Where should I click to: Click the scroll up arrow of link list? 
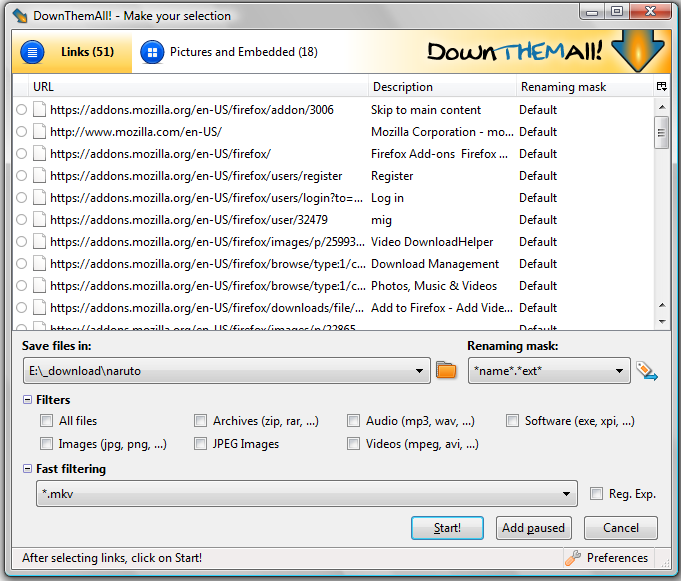coord(661,106)
